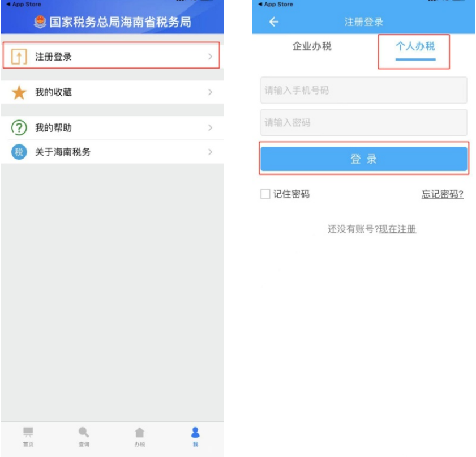Open 我 profile in the bottom bar
Viewport: 476px width, 457px height.
point(195,437)
